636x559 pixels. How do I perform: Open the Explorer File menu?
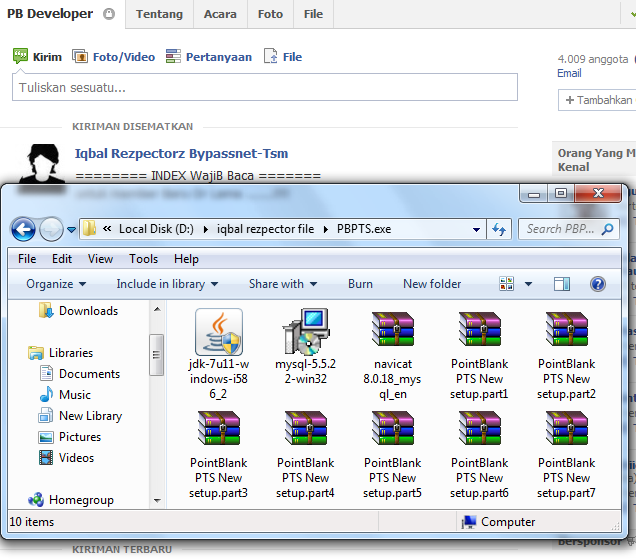(27, 259)
